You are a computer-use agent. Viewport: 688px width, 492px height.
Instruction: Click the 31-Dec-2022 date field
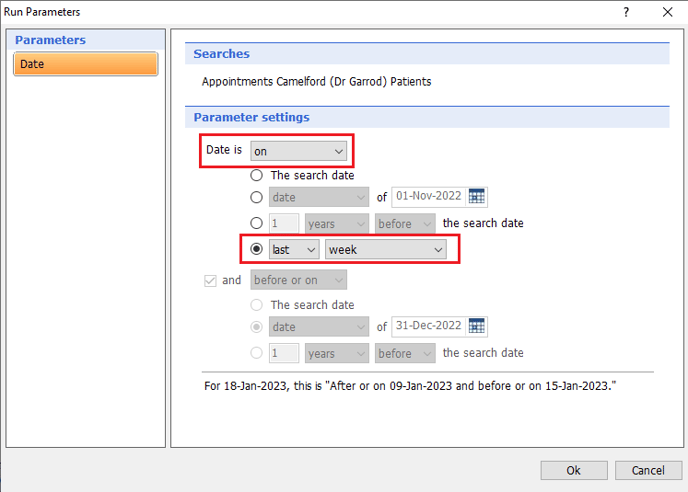coord(427,326)
